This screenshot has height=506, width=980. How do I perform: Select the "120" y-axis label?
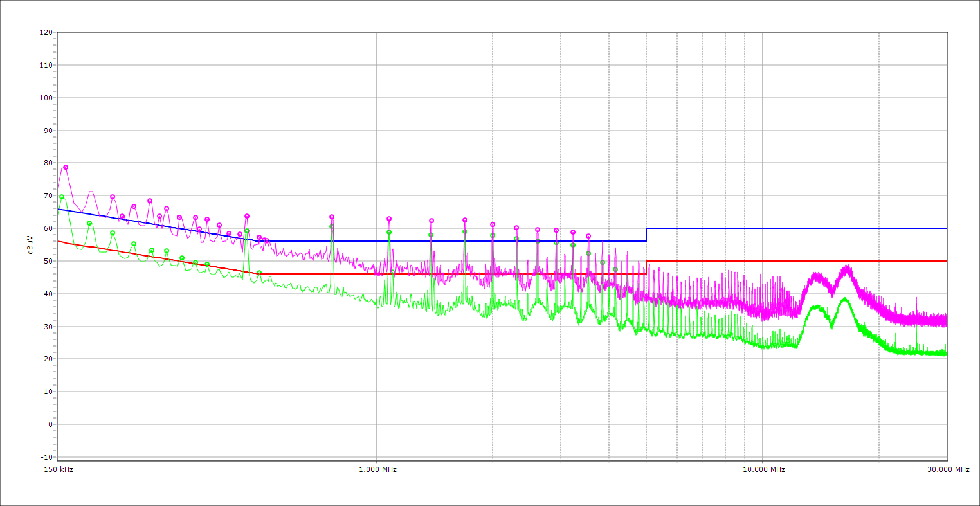click(46, 33)
